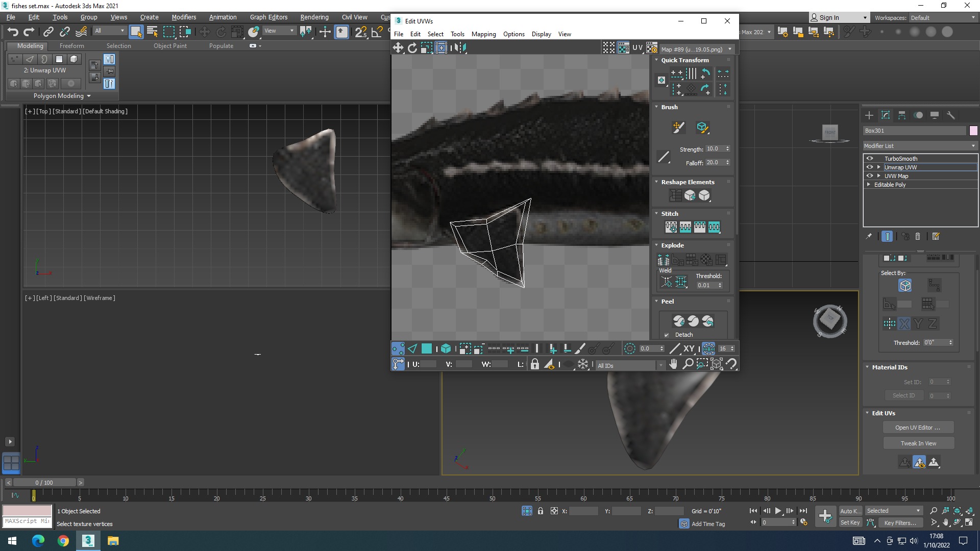
Task: Expand the Editable Poly stack entry
Action: [869, 185]
